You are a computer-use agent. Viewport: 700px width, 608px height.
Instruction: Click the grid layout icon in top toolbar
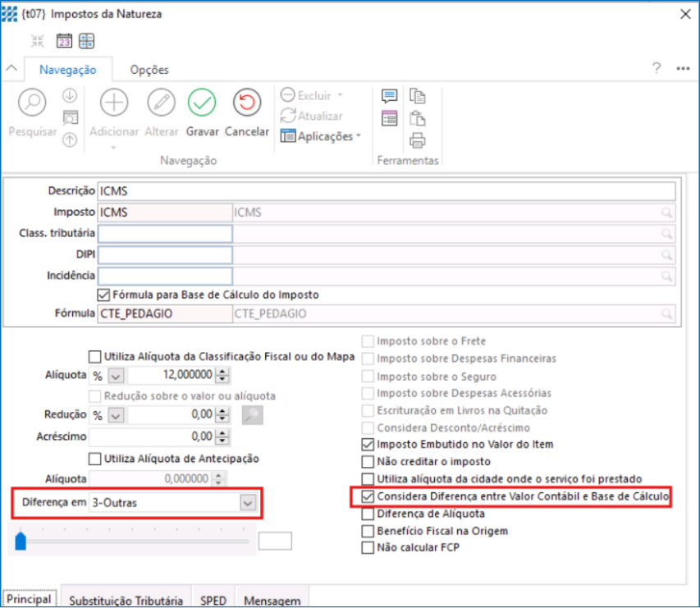87,41
